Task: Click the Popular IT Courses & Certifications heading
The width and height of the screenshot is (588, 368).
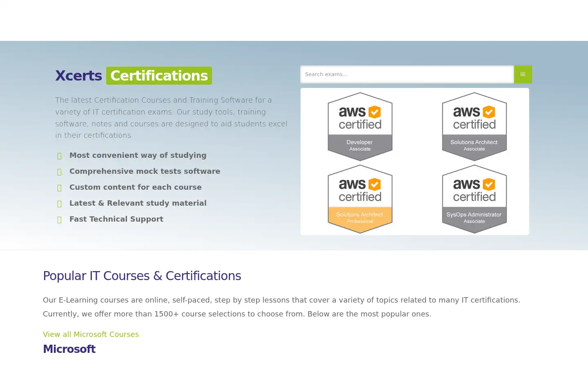Action: coord(142,276)
